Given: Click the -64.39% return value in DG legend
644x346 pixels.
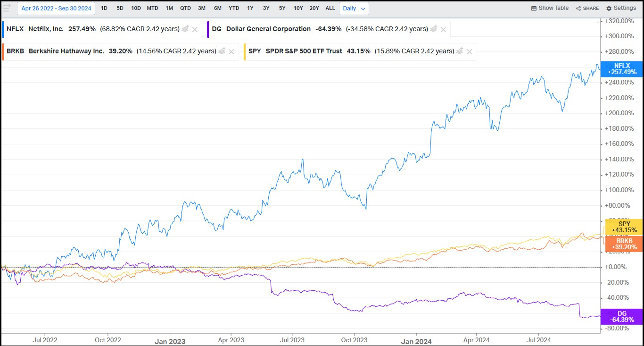Looking at the screenshot, I should click(x=329, y=29).
